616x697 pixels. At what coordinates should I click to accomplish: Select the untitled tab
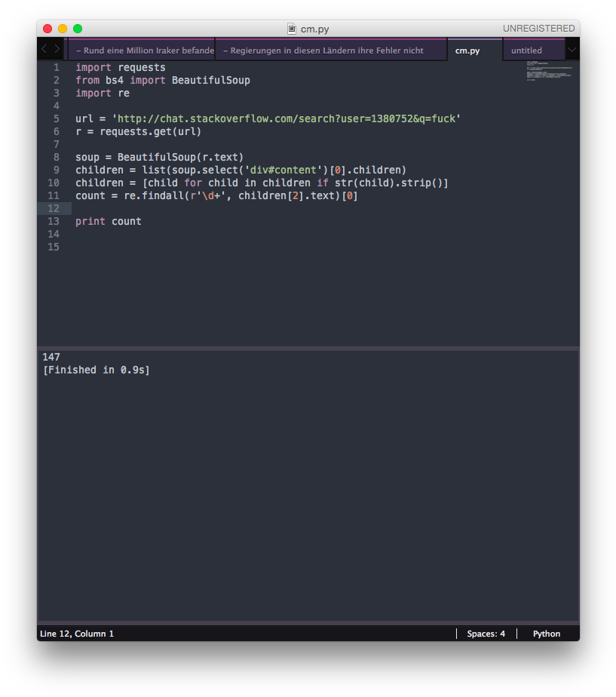[x=526, y=51]
